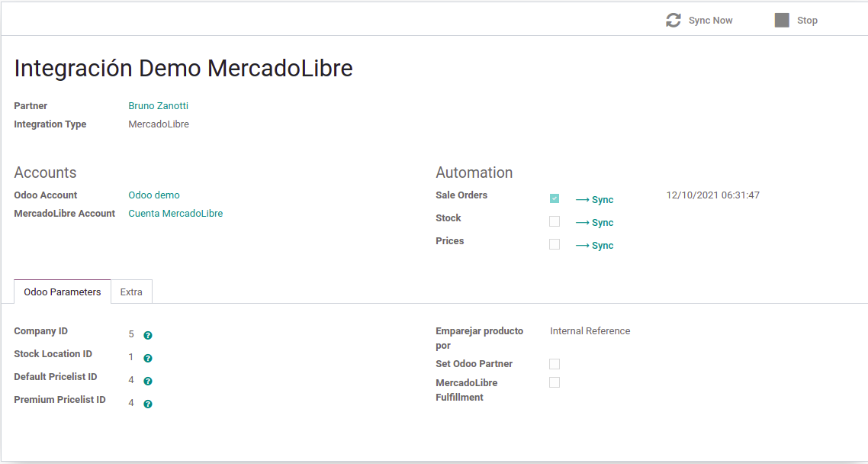Click help icon beside Stock Location ID
This screenshot has width=868, height=464.
coord(148,358)
